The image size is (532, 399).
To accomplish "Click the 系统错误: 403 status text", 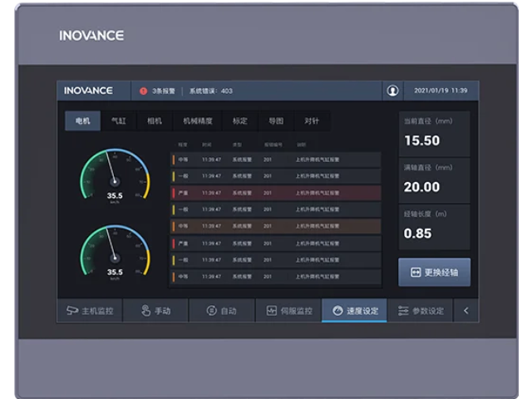I will pos(210,91).
